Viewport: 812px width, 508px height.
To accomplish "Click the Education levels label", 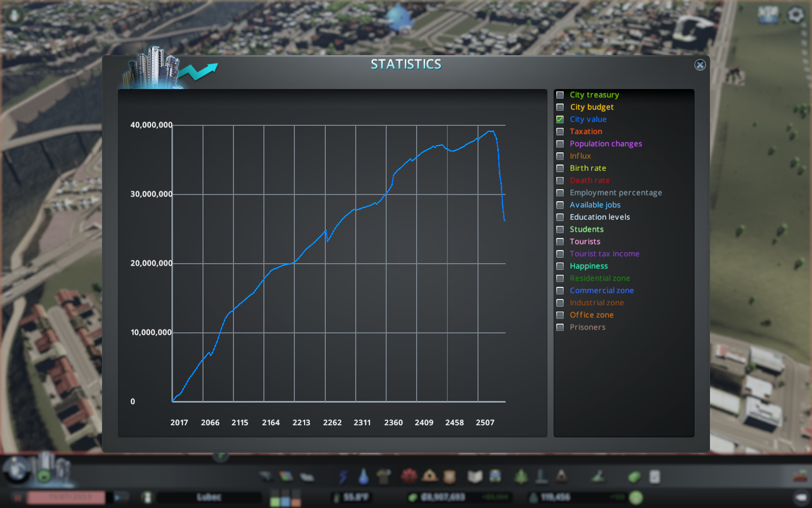I will click(599, 217).
